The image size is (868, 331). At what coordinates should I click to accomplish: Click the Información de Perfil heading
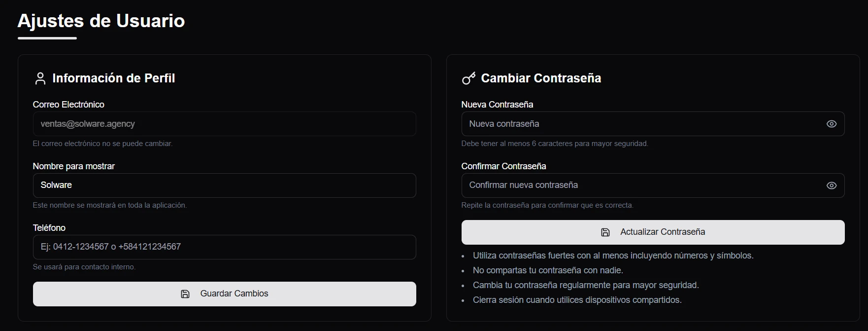[x=113, y=78]
